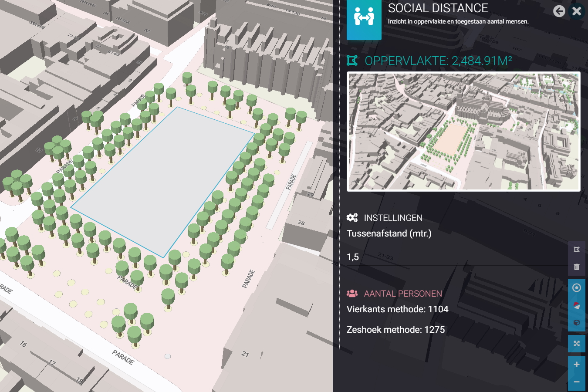Open the city overview thumbnail image
Image resolution: width=588 pixels, height=392 pixels.
tap(463, 132)
